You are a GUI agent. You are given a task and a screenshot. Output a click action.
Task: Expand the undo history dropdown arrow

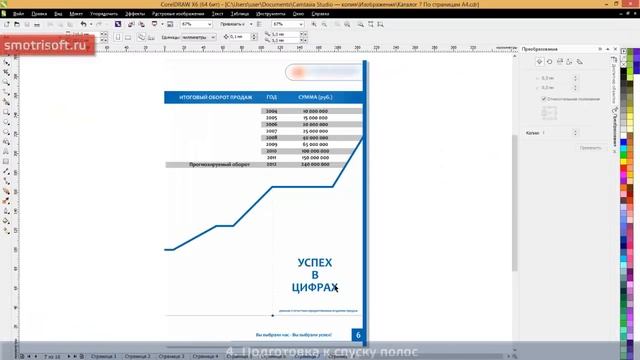91,24
